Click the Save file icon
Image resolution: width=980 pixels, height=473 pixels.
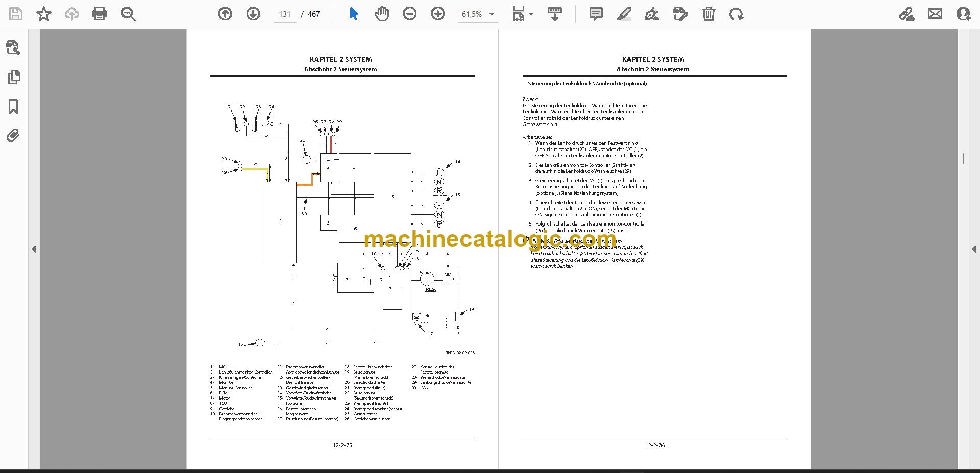coord(16,14)
